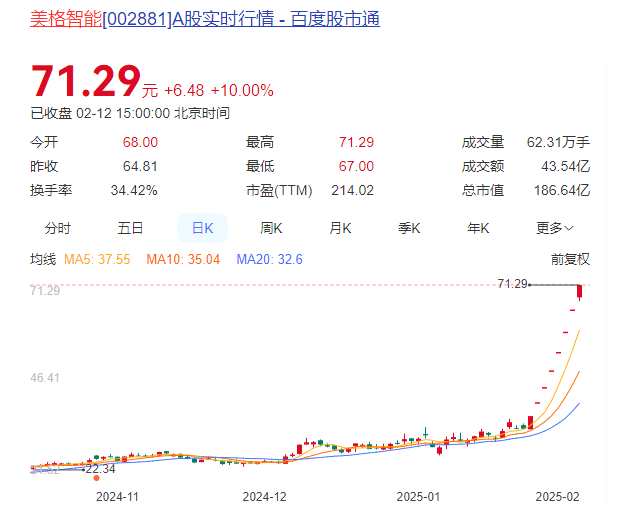Click the 已收盘 02-12 15:00:00 status line
The image size is (618, 508).
click(x=130, y=114)
